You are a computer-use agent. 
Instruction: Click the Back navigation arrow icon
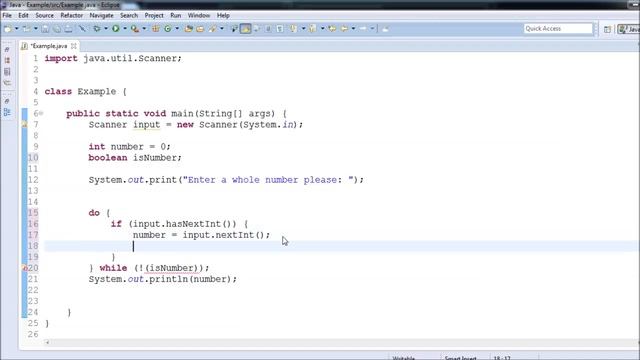tap(344, 29)
